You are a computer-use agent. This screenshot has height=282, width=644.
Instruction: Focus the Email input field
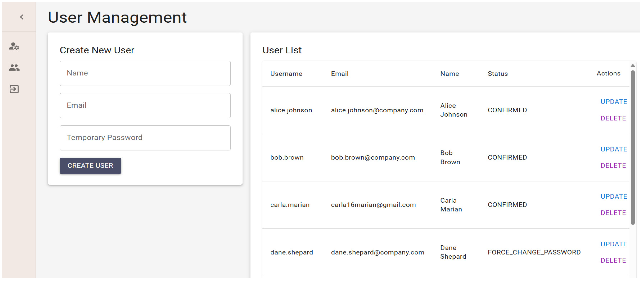[x=145, y=106]
